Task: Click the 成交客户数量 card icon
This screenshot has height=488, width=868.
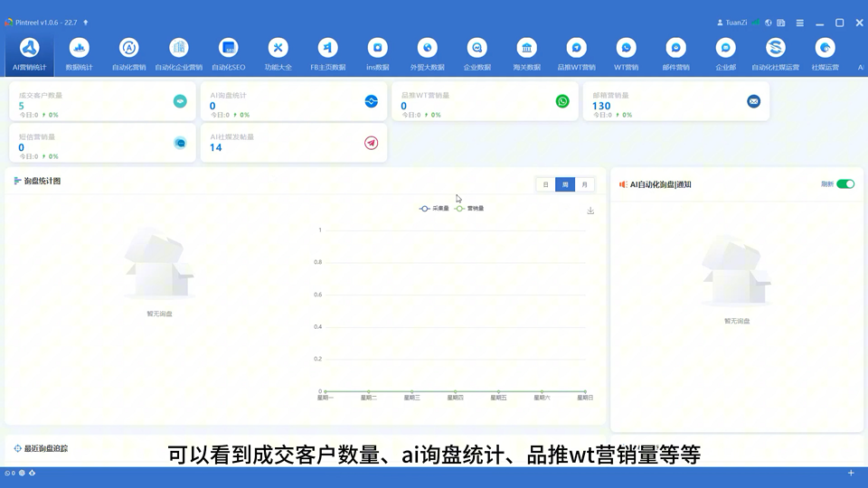Action: click(180, 101)
